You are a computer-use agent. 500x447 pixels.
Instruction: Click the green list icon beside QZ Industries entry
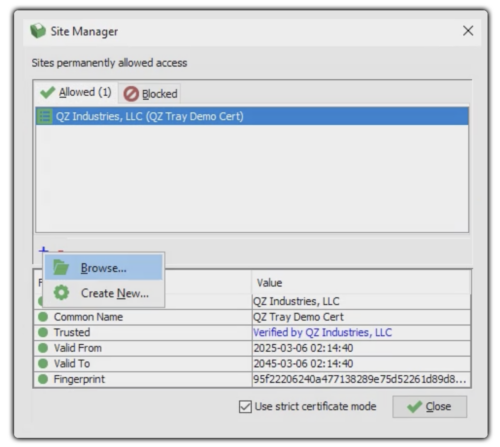(44, 117)
